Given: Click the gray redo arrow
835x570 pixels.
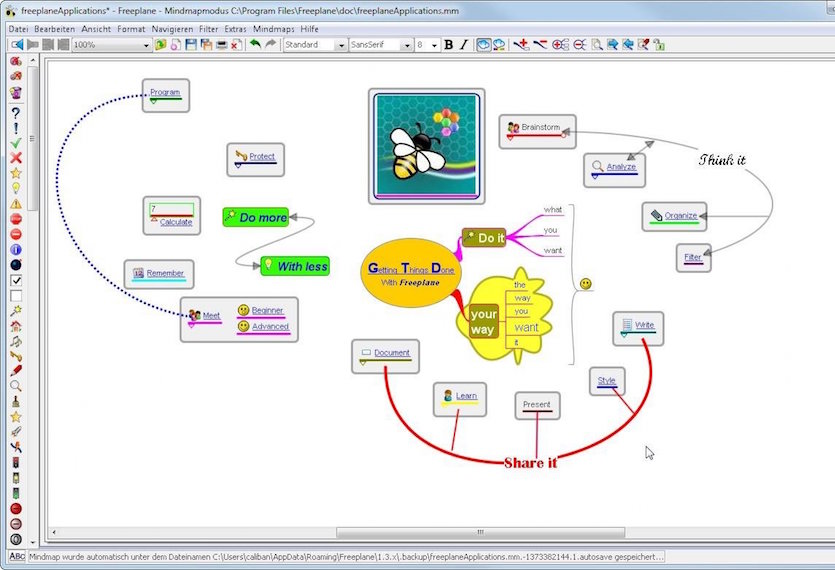Looking at the screenshot, I should point(271,44).
